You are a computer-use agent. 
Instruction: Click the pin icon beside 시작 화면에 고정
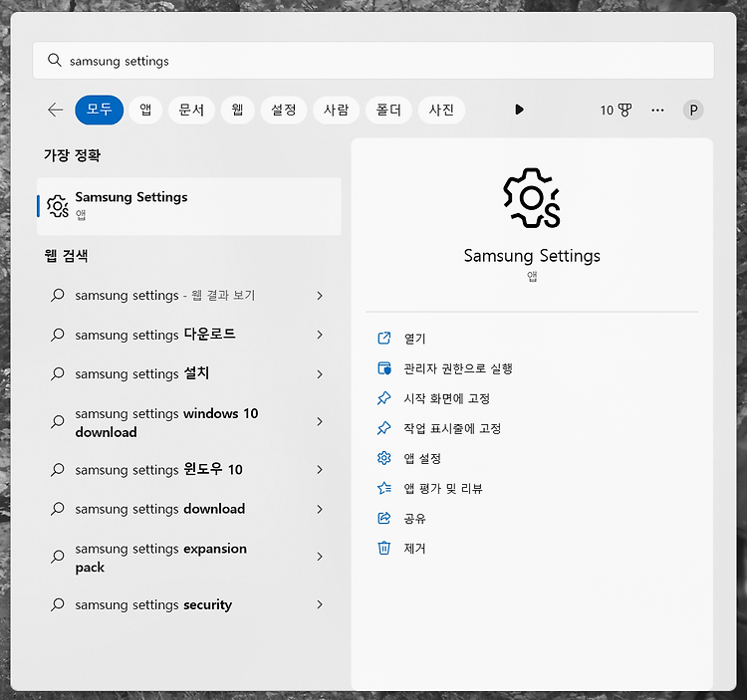click(x=384, y=398)
